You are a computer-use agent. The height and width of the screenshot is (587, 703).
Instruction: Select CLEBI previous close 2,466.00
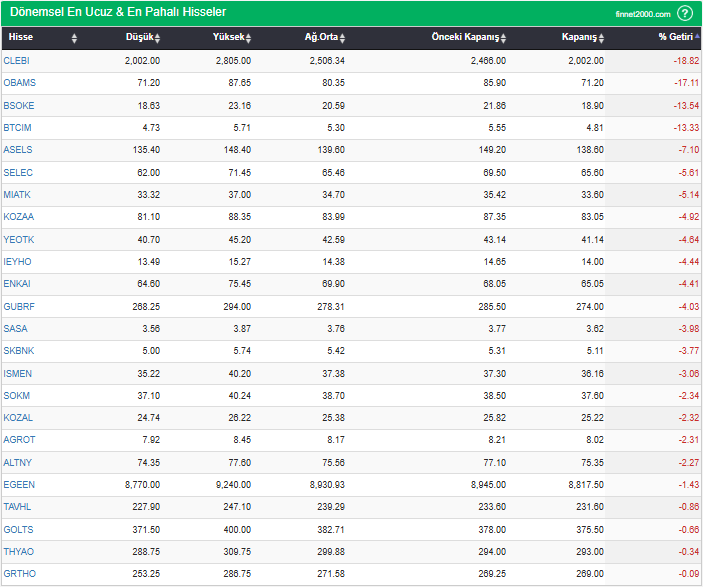[488, 61]
